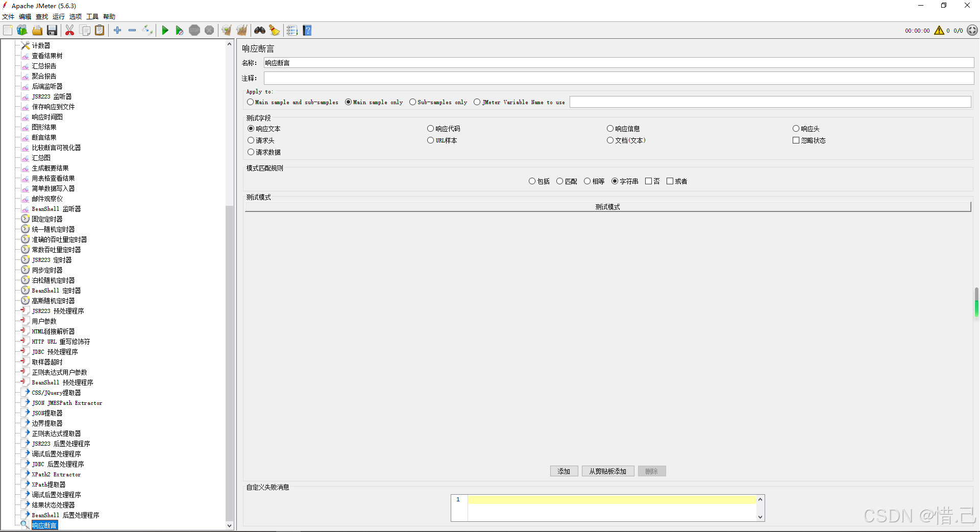The width and height of the screenshot is (980, 532).
Task: Open the 文件 menu
Action: 8,16
